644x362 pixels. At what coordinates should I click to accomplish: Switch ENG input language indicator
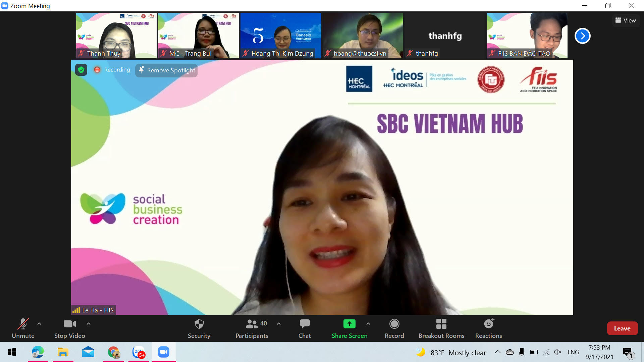pyautogui.click(x=573, y=352)
